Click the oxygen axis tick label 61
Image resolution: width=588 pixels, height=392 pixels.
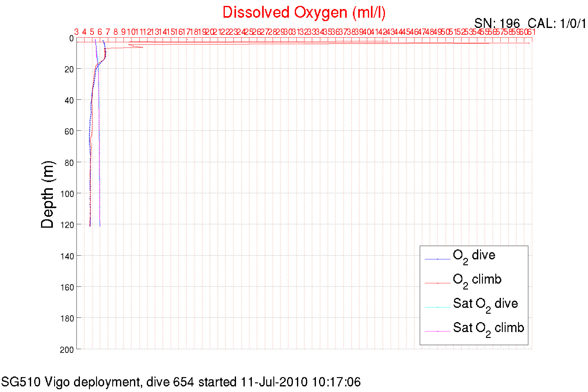tap(531, 32)
